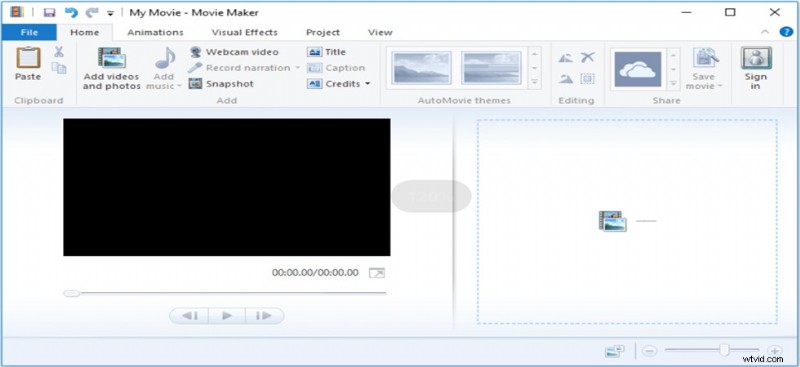Viewport: 800px width, 367px height.
Task: Add a Title to the movie
Action: point(327,52)
